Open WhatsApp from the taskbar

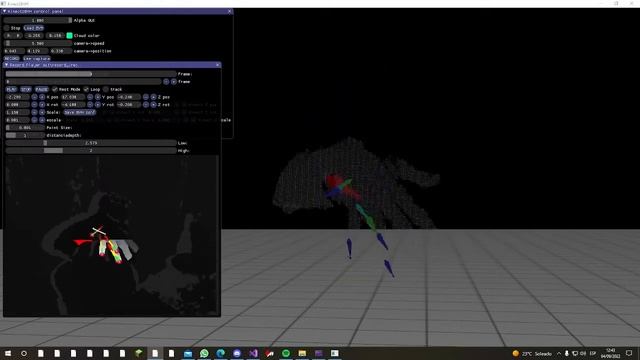pyautogui.click(x=204, y=353)
